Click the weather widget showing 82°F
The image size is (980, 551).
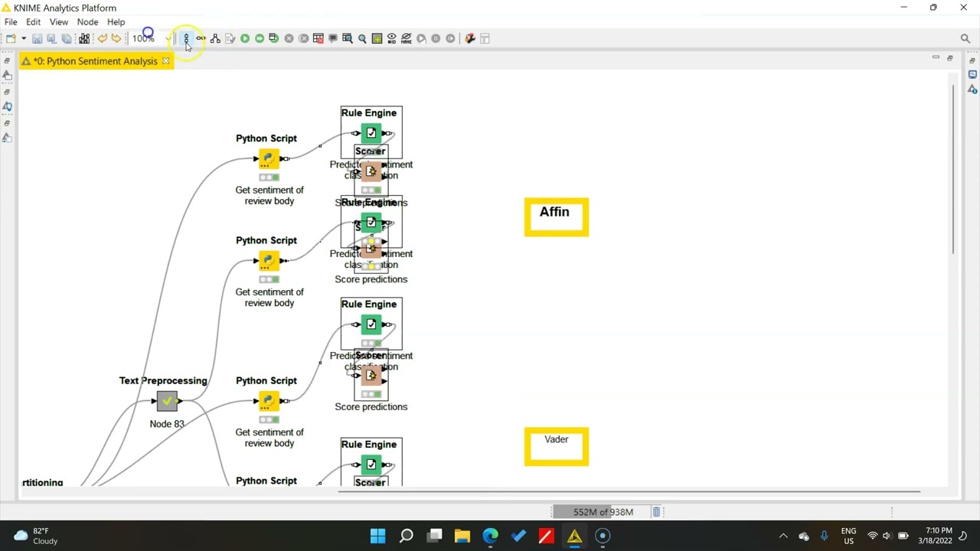click(x=35, y=536)
